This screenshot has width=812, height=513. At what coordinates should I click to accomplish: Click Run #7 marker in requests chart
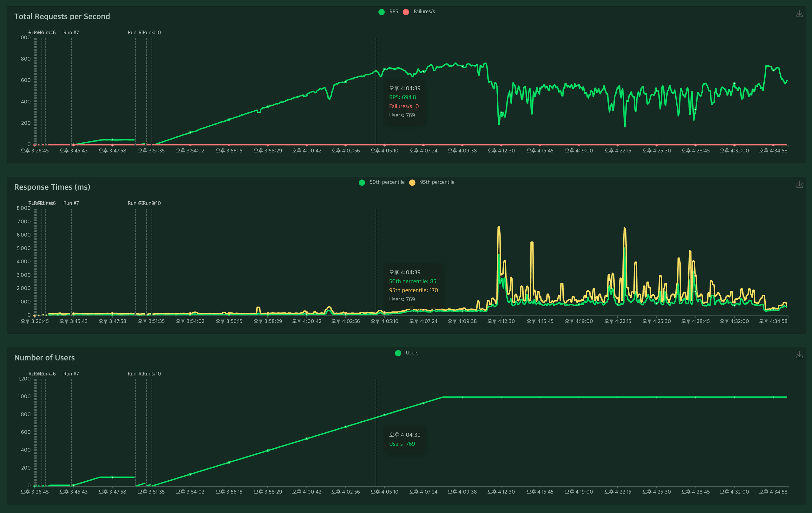71,33
